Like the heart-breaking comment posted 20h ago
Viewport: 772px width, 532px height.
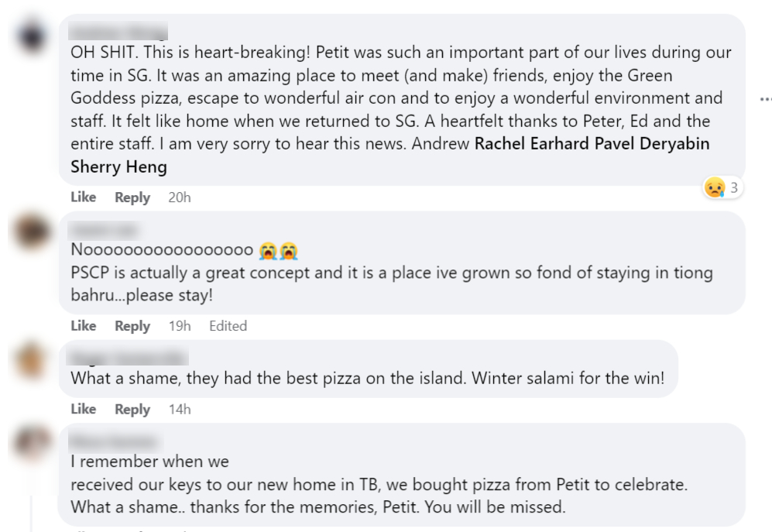[x=84, y=197]
